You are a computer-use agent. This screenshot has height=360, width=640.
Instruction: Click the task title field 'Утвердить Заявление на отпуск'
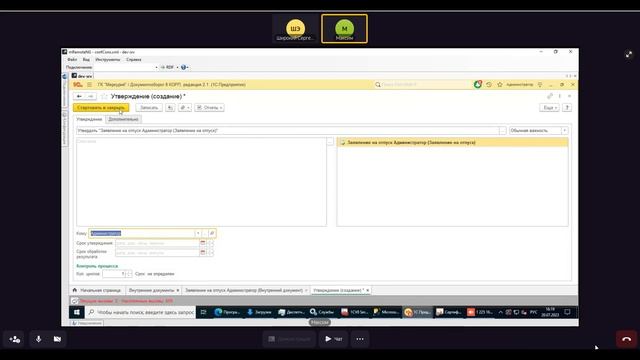pyautogui.click(x=287, y=131)
